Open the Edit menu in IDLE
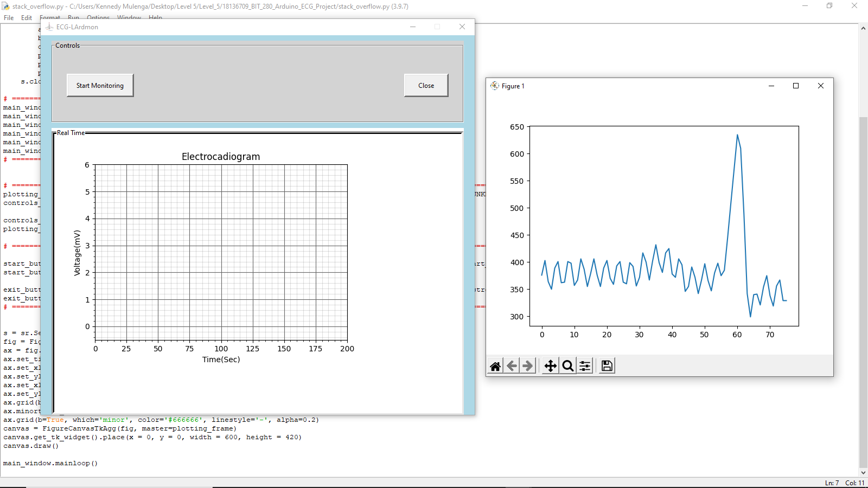This screenshot has height=488, width=868. tap(27, 17)
